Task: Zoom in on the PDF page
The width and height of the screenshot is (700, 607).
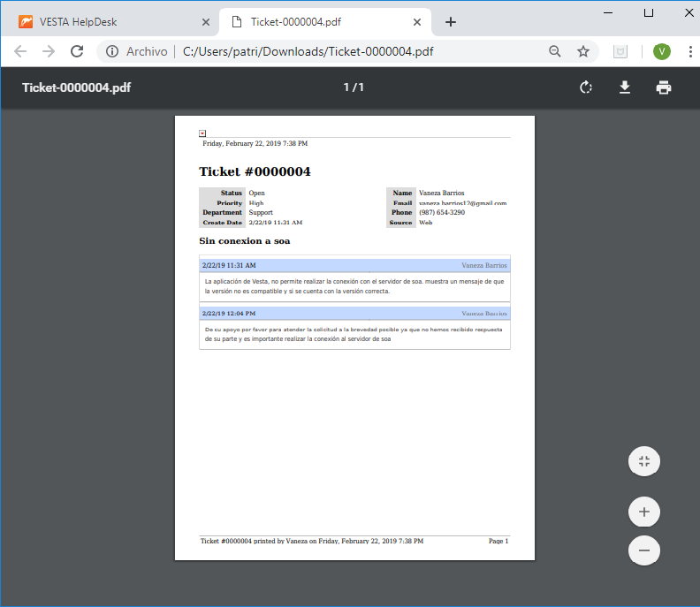Action: [643, 512]
